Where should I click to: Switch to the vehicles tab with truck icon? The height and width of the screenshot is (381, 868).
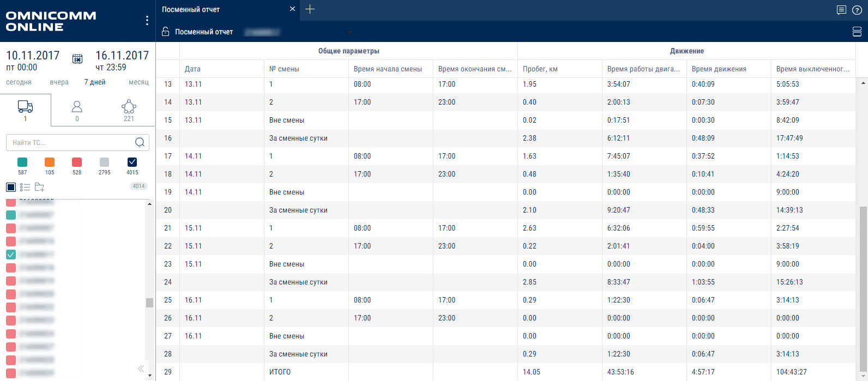[25, 110]
